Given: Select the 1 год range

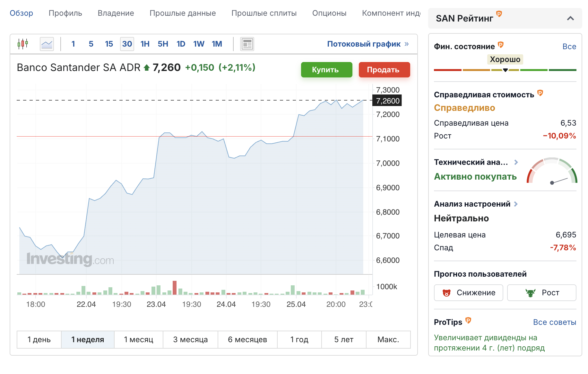Looking at the screenshot, I should [299, 340].
